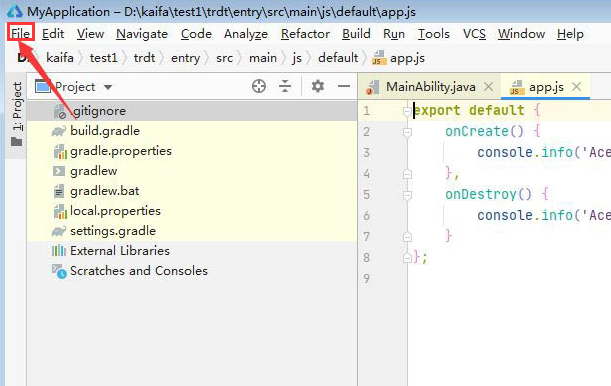611x386 pixels.
Task: Fold the onDestroy block at line 5
Action: pos(407,195)
